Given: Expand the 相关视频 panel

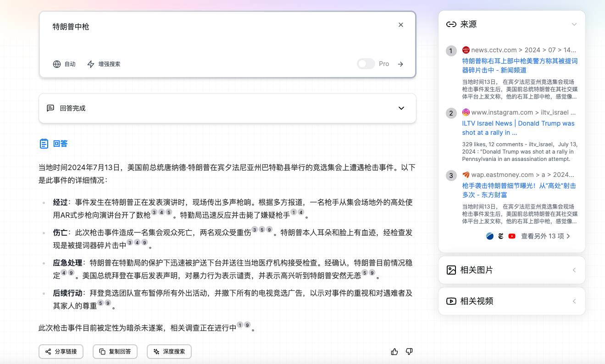Looking at the screenshot, I should tap(574, 301).
